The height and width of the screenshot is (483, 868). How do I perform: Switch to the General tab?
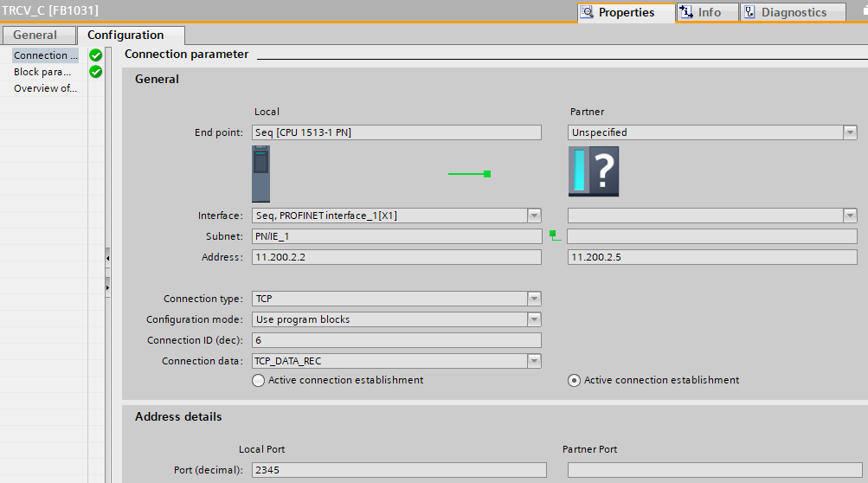tap(35, 35)
